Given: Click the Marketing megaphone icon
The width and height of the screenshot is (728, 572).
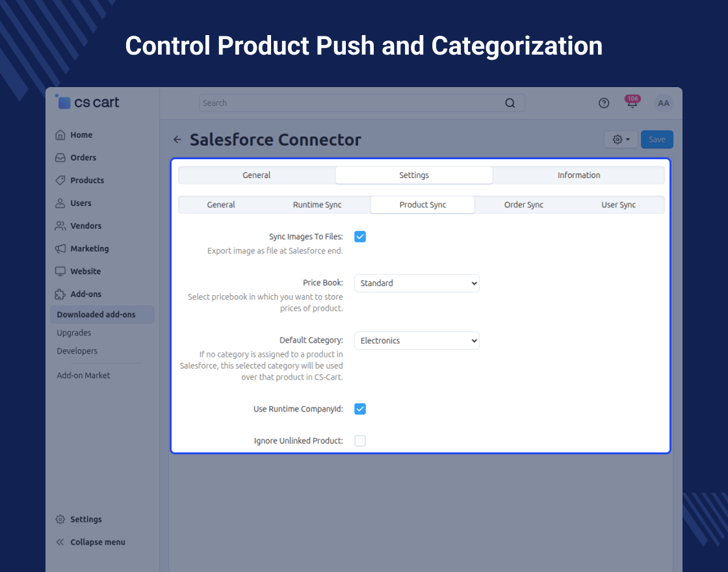Looking at the screenshot, I should [x=60, y=248].
